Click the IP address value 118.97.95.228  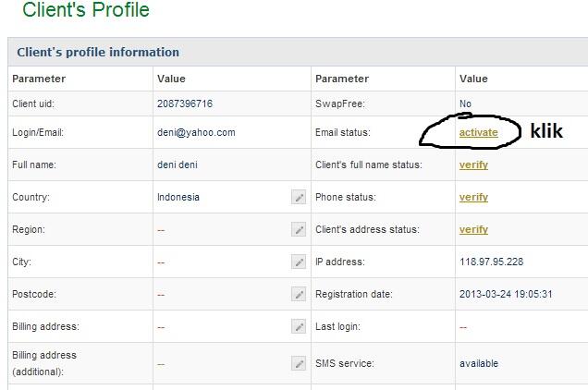click(491, 262)
